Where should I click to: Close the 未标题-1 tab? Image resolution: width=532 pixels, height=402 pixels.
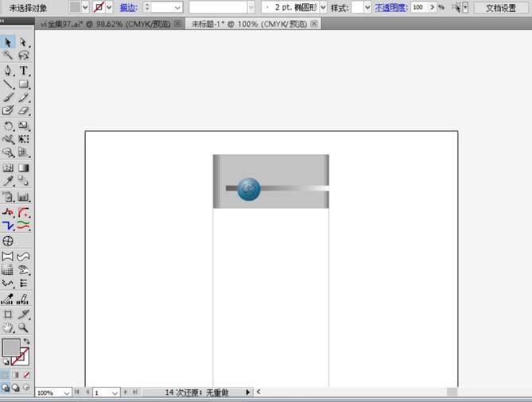coord(314,24)
